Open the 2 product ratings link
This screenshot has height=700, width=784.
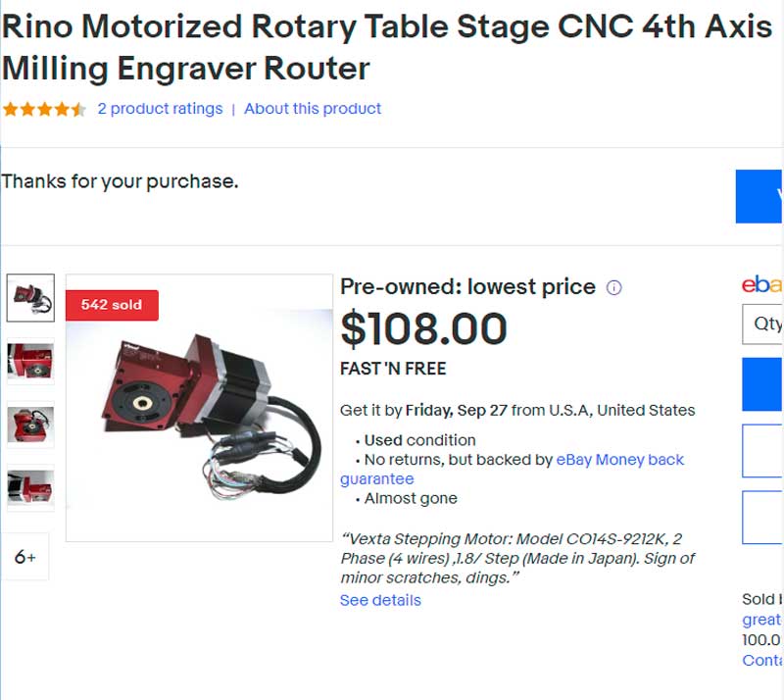point(160,109)
